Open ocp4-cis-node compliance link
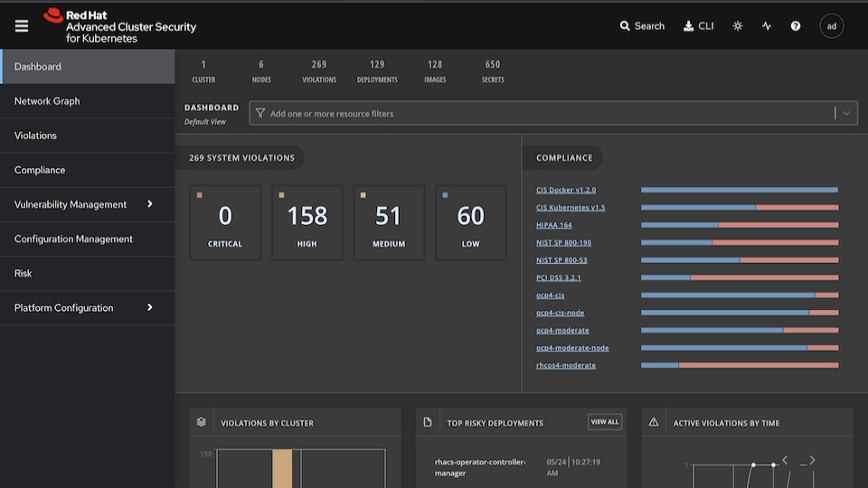Viewport: 868px width, 488px height. pyautogui.click(x=560, y=313)
